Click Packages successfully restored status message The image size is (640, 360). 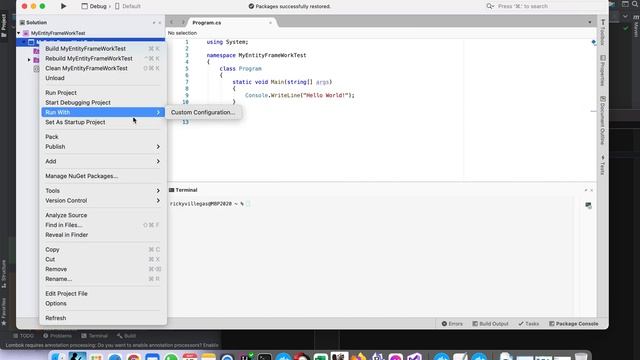click(x=290, y=6)
